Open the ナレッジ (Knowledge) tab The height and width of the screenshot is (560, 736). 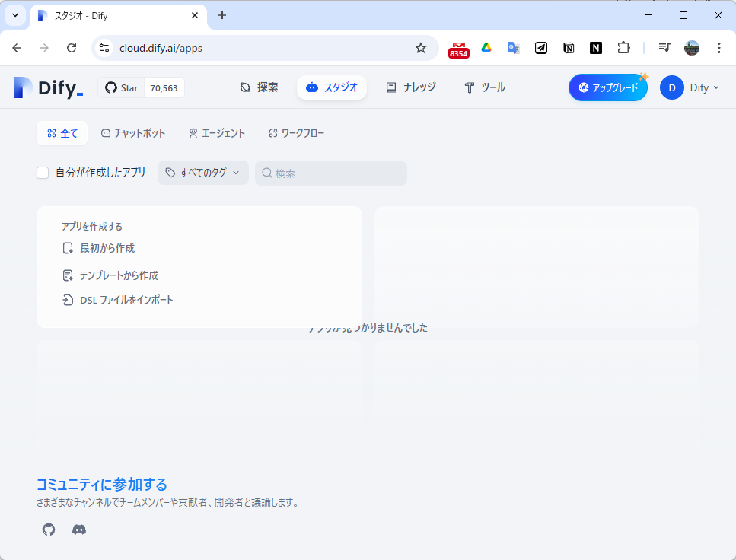coord(411,87)
